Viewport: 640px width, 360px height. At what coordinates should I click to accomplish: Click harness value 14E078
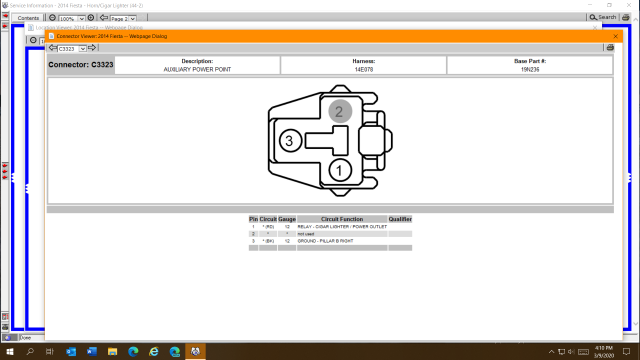click(364, 69)
